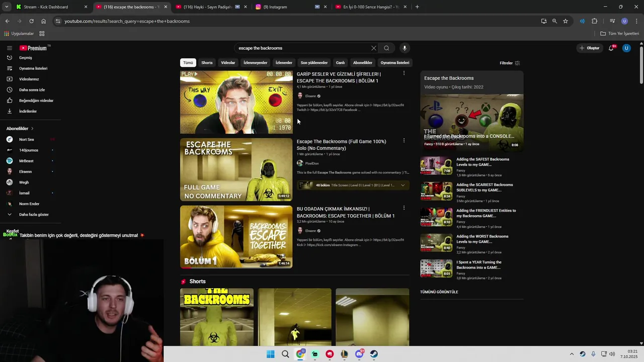
Task: Play GARİP SESLER VE GİZEMLİ ŞİFRELER thumbnail
Action: pyautogui.click(x=236, y=102)
